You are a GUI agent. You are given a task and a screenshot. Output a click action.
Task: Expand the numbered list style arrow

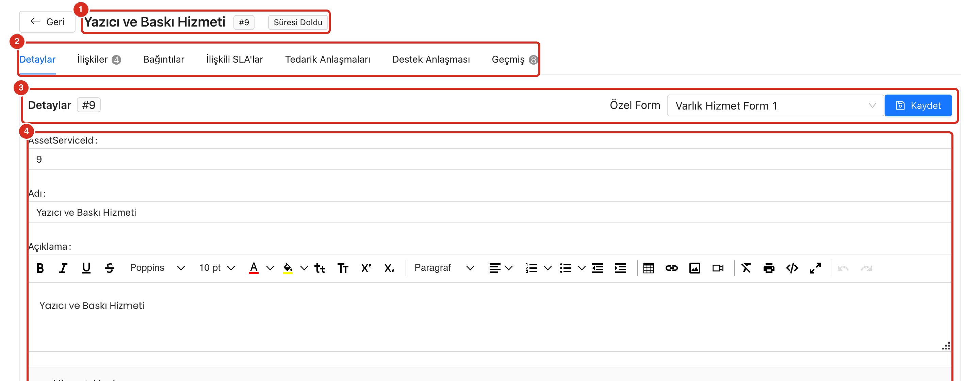(548, 268)
